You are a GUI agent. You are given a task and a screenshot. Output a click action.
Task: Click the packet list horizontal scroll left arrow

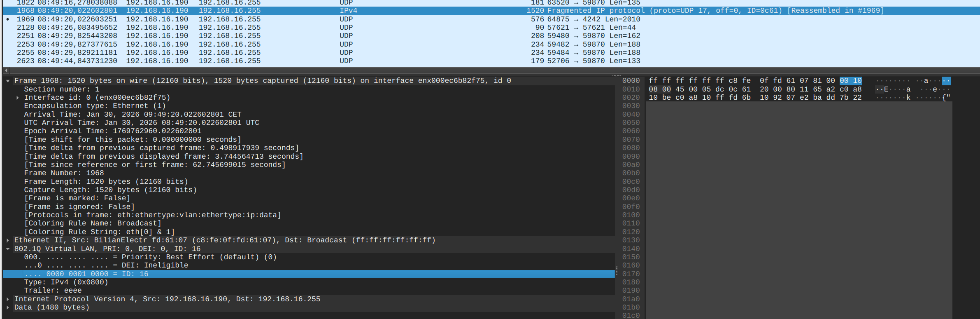coord(6,70)
